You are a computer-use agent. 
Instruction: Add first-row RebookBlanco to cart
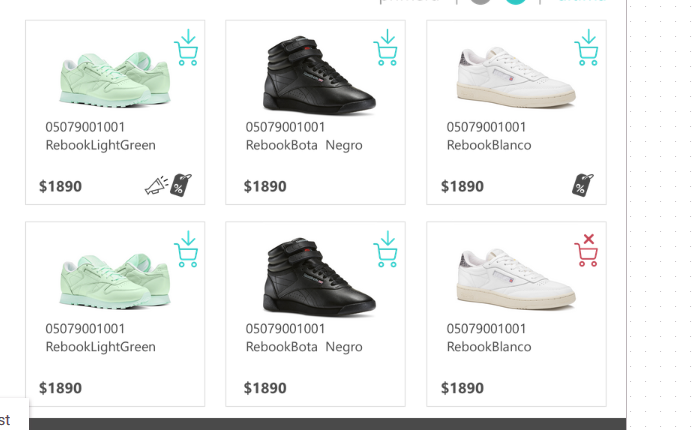pyautogui.click(x=587, y=48)
